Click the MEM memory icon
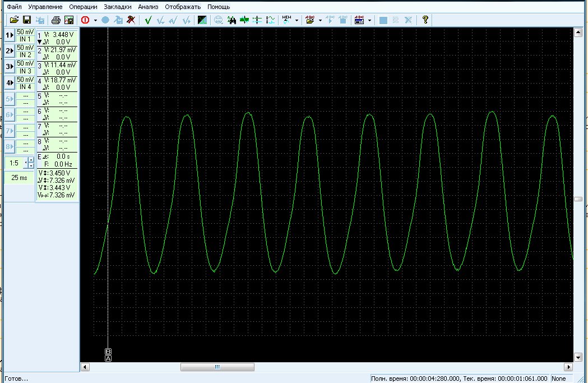Viewport: 588px width, 383px height. coord(286,20)
